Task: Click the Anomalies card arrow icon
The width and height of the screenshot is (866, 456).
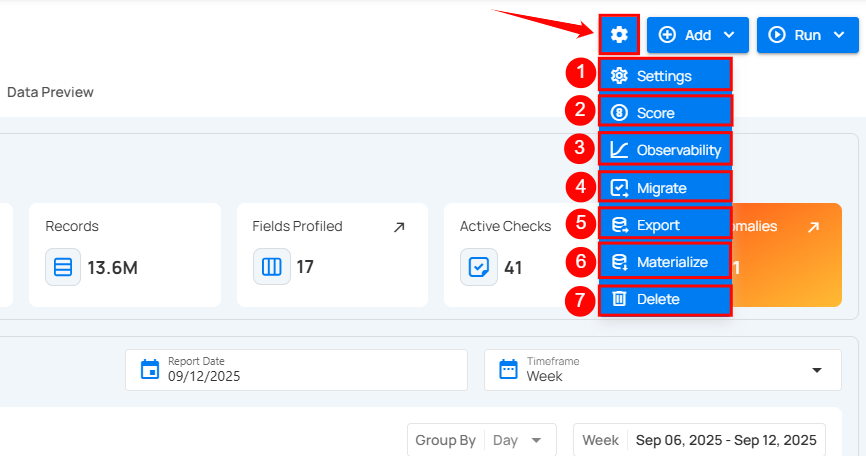Action: pyautogui.click(x=813, y=227)
